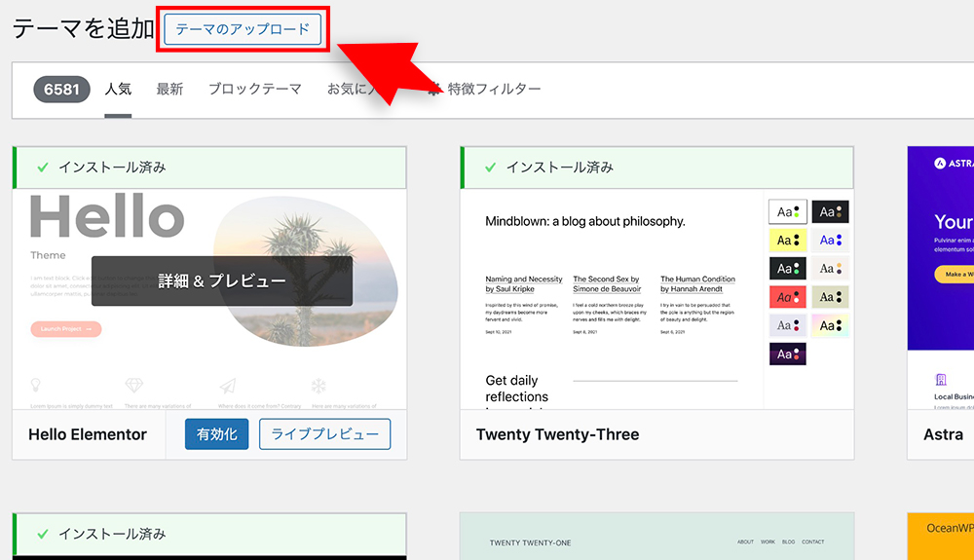Select the 人気 tab
Screen dimensions: 974x560
(118, 90)
